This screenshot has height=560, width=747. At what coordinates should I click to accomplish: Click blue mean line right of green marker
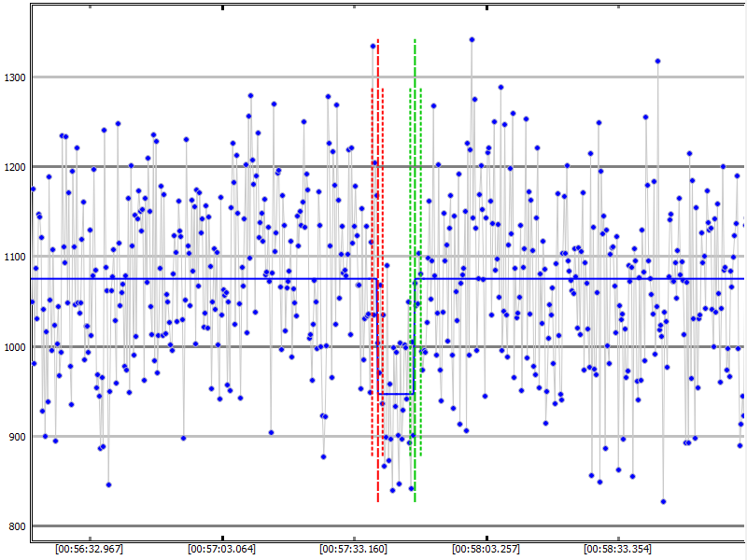[x=579, y=278]
